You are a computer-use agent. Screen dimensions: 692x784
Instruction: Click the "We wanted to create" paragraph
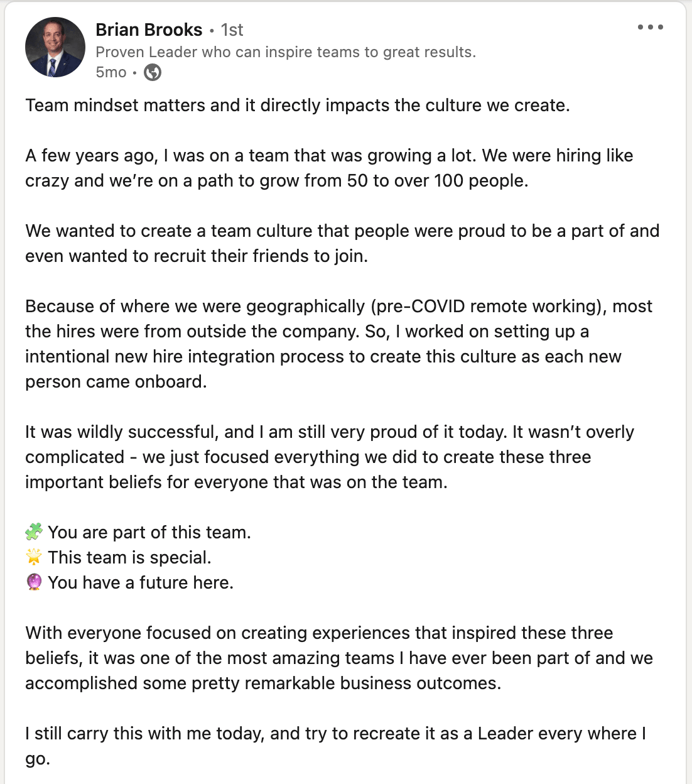point(342,243)
